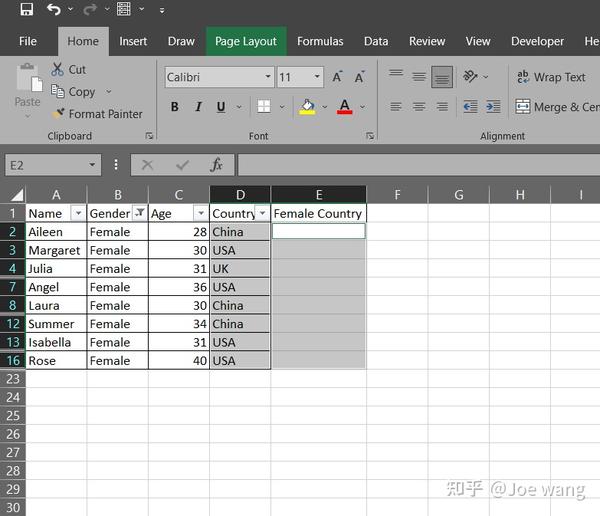Toggle Underline formatting

pyautogui.click(x=221, y=106)
